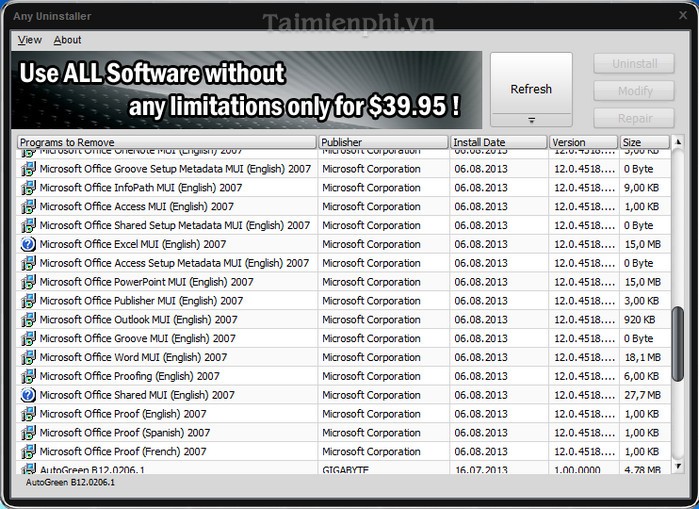Click icon of Microsoft Office Proof (French) 2007
The height and width of the screenshot is (509, 699).
tap(28, 452)
